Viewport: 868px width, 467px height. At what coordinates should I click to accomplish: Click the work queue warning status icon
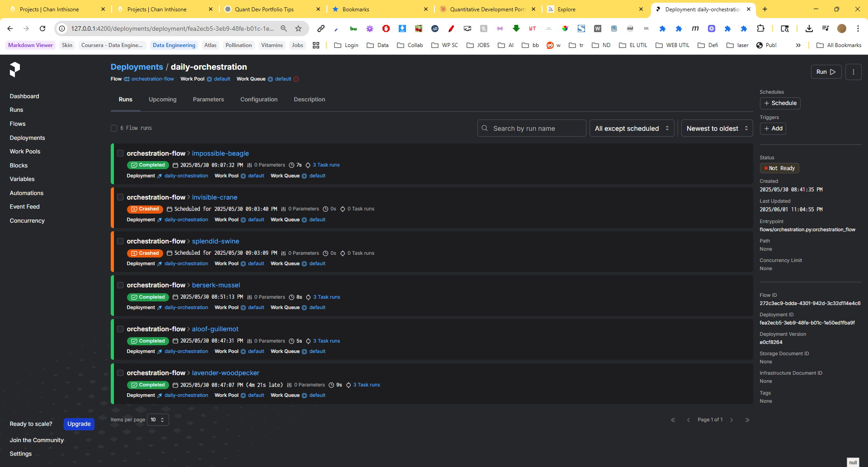pos(296,79)
